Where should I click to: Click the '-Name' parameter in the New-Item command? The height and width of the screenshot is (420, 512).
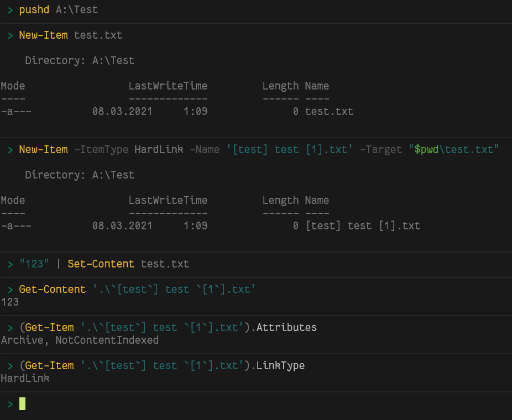click(x=205, y=149)
